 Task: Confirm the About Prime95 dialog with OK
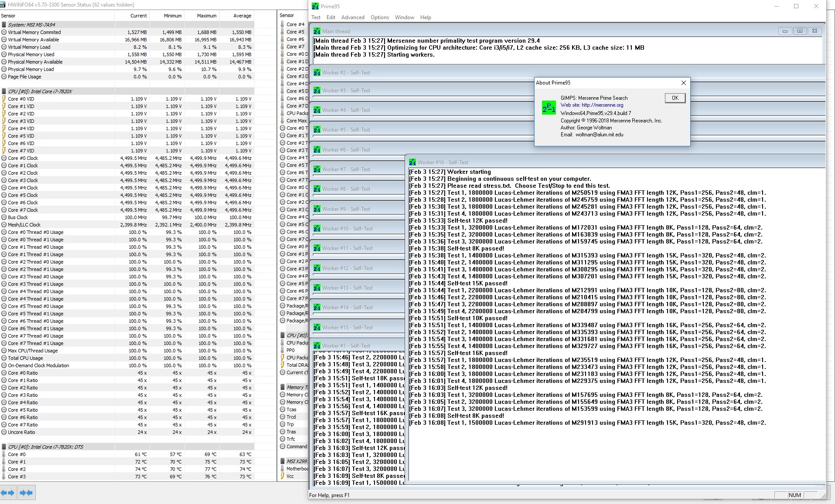pos(675,98)
